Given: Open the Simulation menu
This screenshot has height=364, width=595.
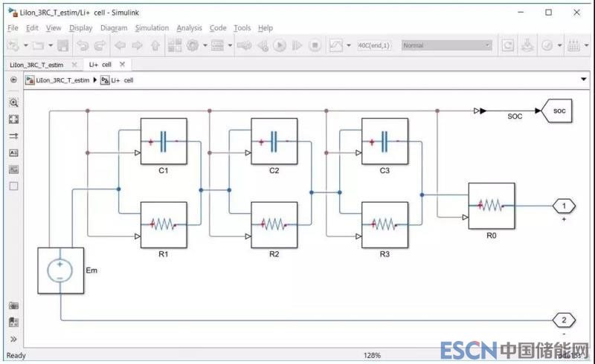Looking at the screenshot, I should (152, 28).
